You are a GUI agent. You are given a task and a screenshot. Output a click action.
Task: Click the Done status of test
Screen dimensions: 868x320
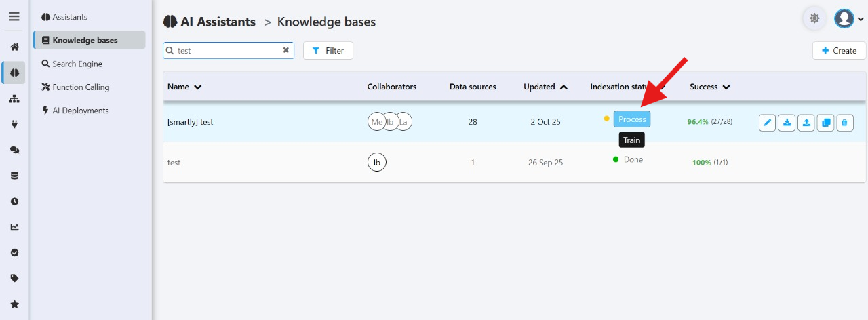627,159
